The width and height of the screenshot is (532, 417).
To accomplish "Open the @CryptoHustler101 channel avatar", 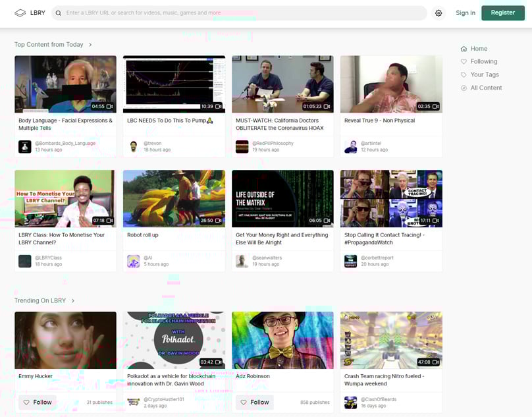I will point(134,403).
